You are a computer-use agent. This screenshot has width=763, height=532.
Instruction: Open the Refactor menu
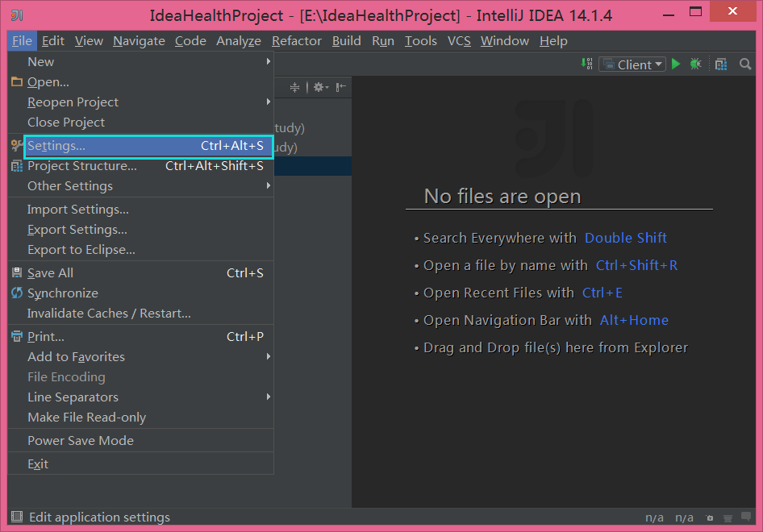coord(296,41)
